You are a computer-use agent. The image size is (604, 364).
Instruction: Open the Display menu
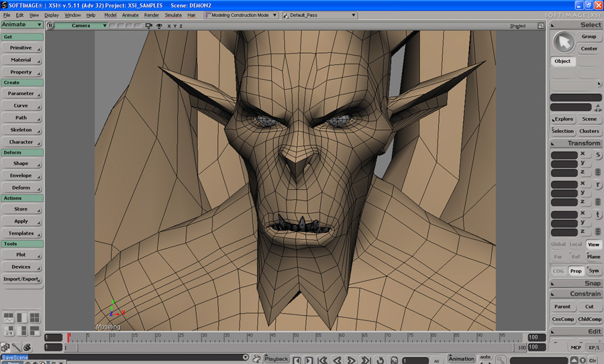point(52,15)
